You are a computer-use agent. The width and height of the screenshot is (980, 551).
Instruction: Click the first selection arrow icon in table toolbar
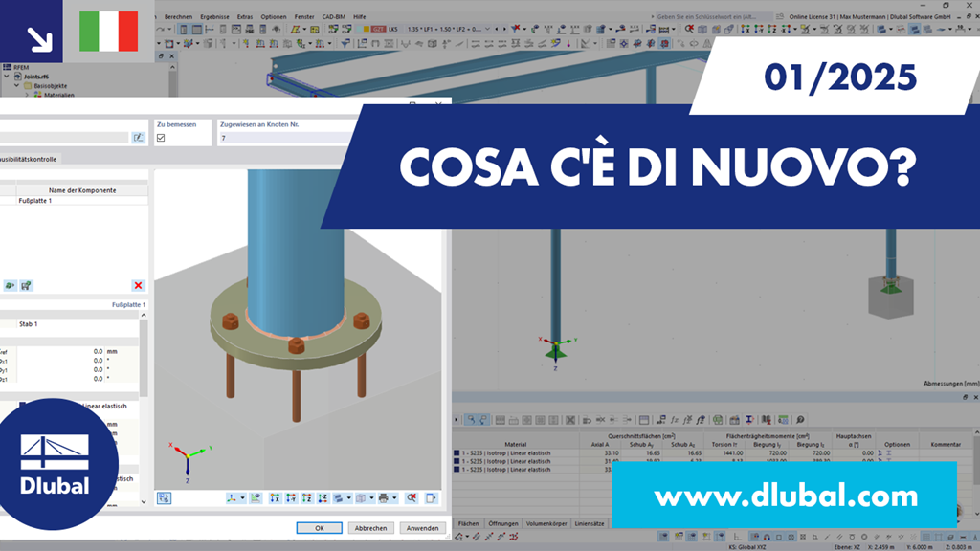471,420
